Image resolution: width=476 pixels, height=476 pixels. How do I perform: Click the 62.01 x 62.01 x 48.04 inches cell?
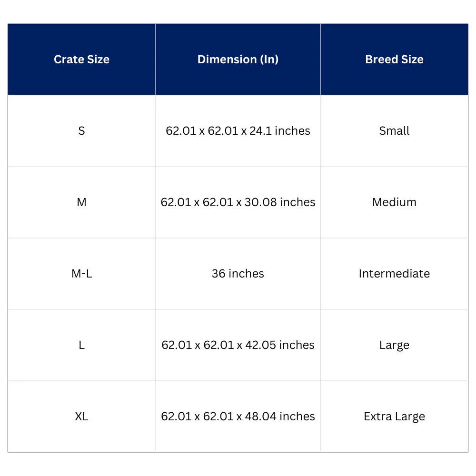238,416
